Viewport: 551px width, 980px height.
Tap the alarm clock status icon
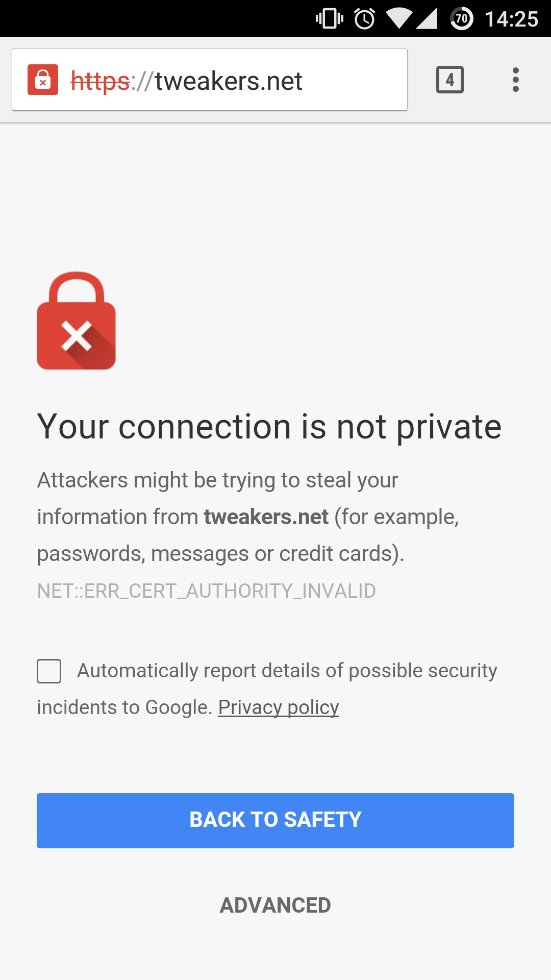364,19
